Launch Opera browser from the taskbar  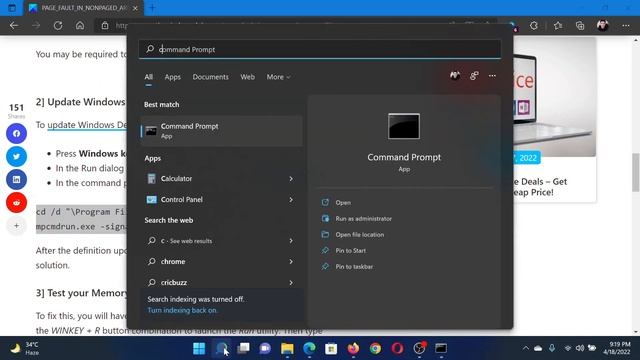click(x=398, y=348)
